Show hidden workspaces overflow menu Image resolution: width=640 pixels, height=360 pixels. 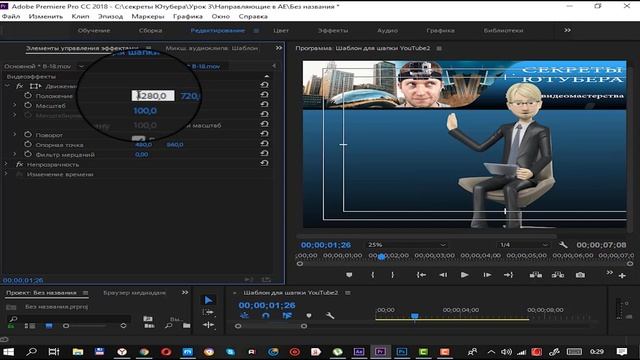pyautogui.click(x=567, y=30)
